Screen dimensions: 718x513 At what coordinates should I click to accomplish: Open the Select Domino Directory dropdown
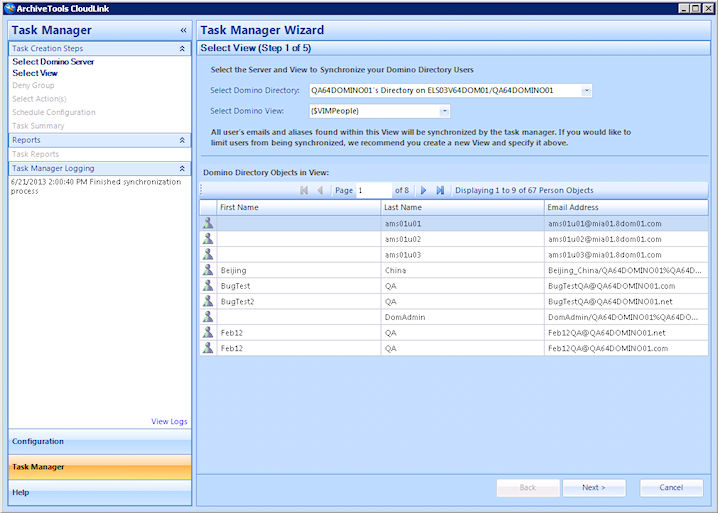pos(586,91)
